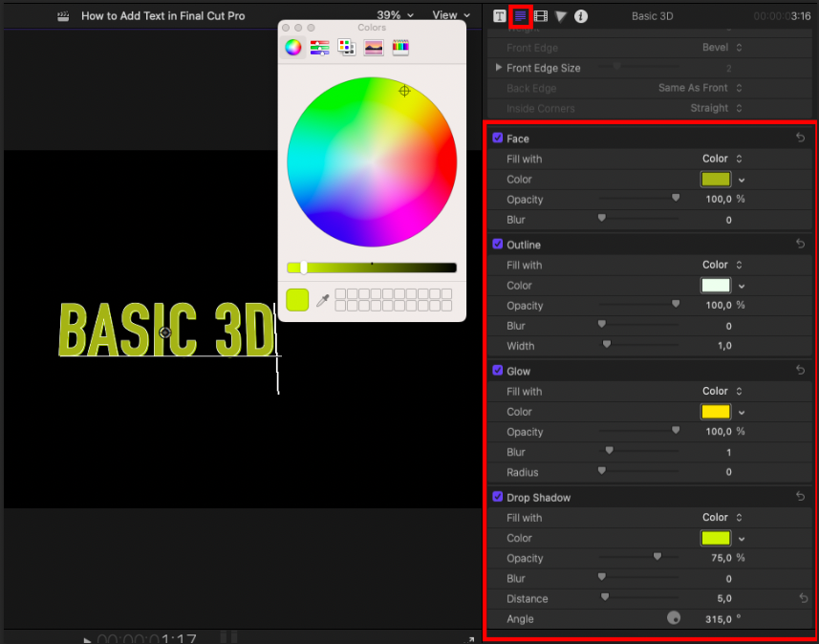The image size is (819, 644).
Task: Click the Outline Width value 1,0
Action: [724, 346]
